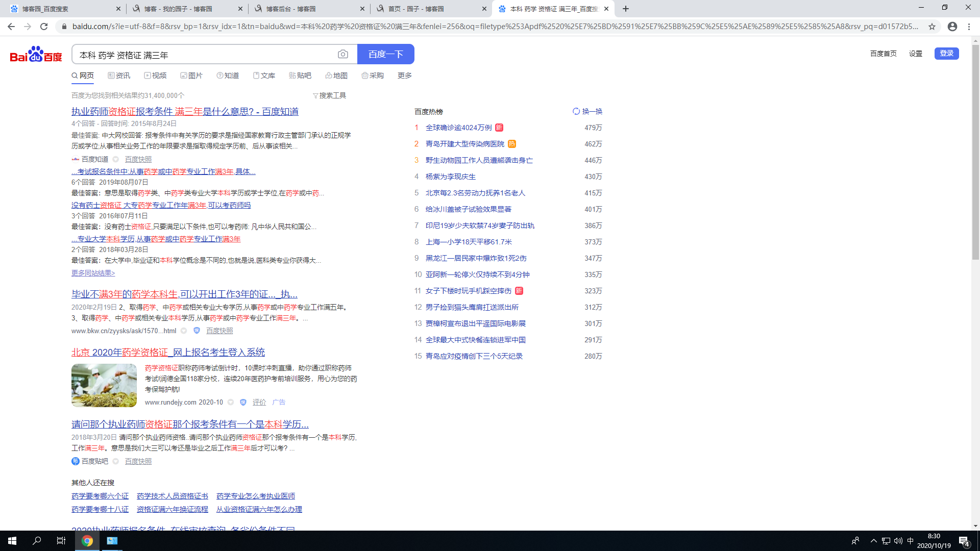Show hidden system tray icons chevron
Viewport: 980px width, 551px height.
873,541
